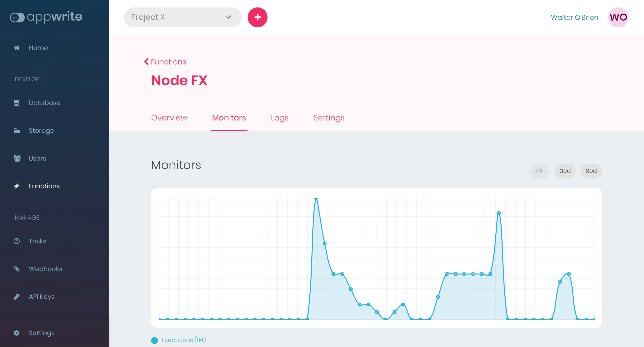The height and width of the screenshot is (347, 644).
Task: Select the Monitors tab
Action: point(229,117)
